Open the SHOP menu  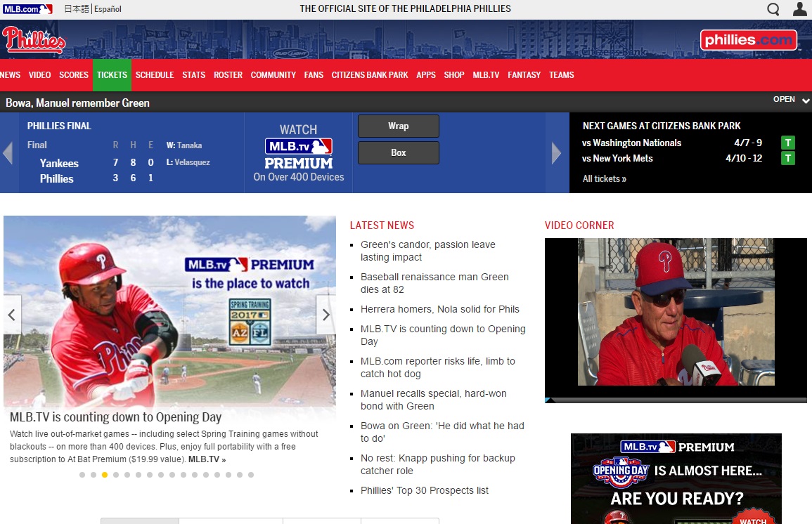(454, 75)
